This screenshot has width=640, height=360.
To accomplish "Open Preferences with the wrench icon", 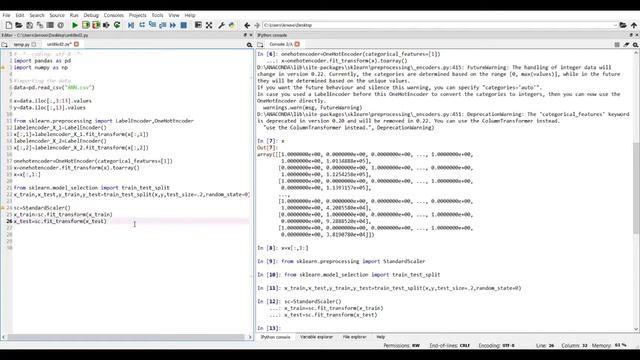I will 221,25.
